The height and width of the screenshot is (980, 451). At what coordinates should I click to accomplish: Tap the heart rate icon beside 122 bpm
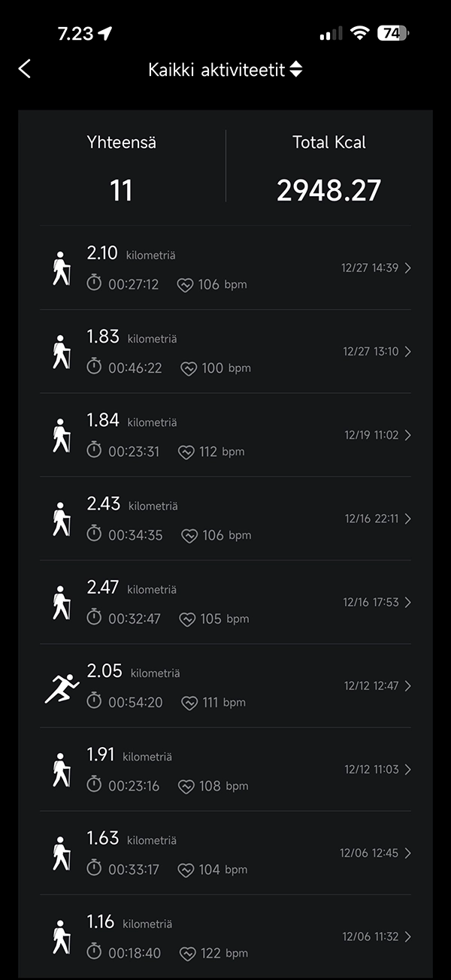tap(188, 953)
